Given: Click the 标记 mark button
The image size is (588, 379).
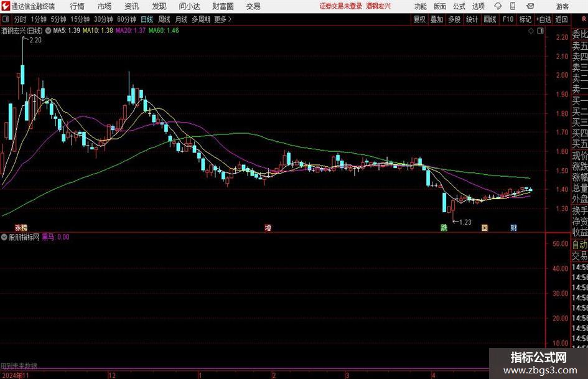Looking at the screenshot, I should tap(525, 19).
